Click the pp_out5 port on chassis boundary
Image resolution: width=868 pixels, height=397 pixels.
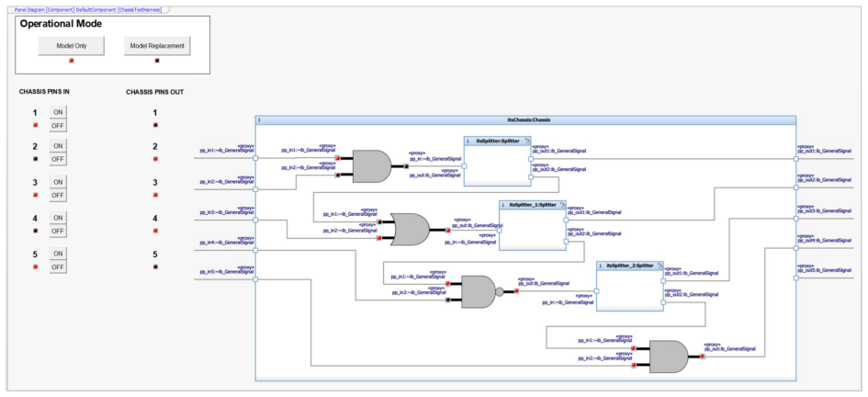[795, 278]
